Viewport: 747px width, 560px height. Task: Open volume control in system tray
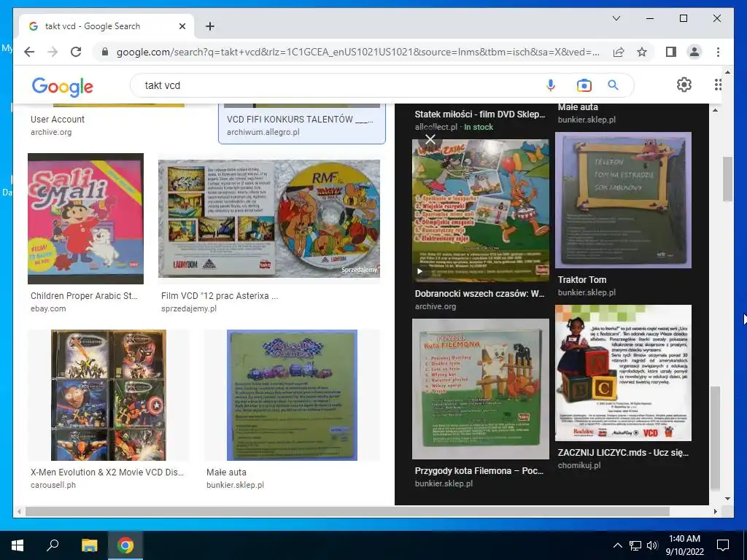click(x=652, y=545)
